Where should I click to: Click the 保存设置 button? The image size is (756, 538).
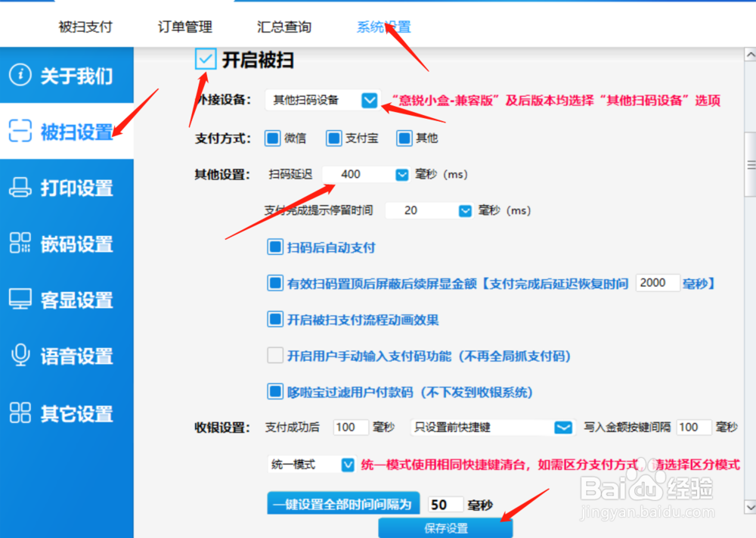446,527
